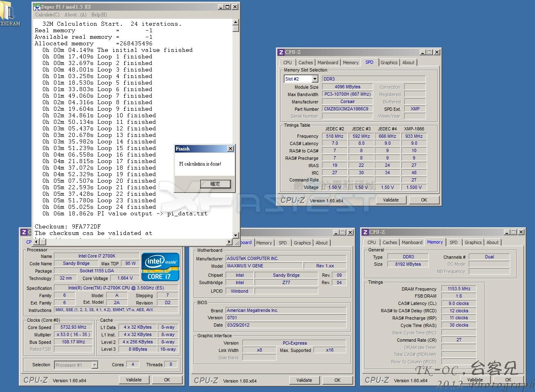Select the Module Size 4096 MBytes field
Viewport: 535px width, 392px height.
(x=347, y=87)
